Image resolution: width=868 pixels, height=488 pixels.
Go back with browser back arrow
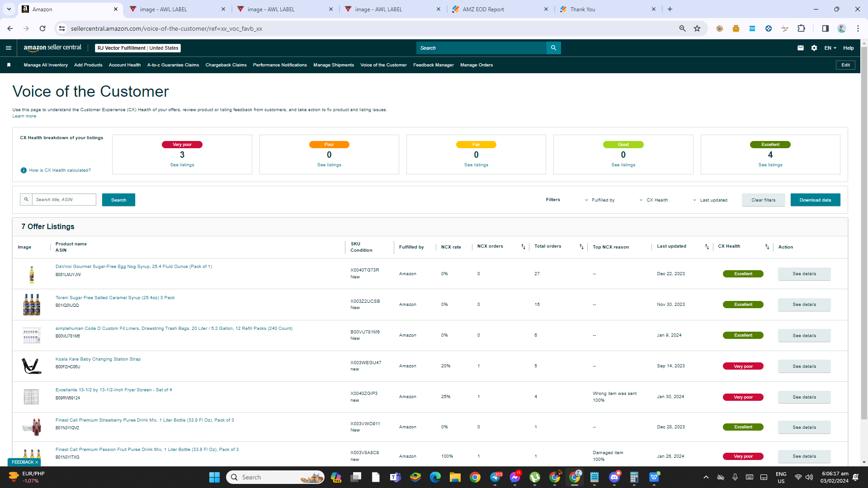[10, 28]
